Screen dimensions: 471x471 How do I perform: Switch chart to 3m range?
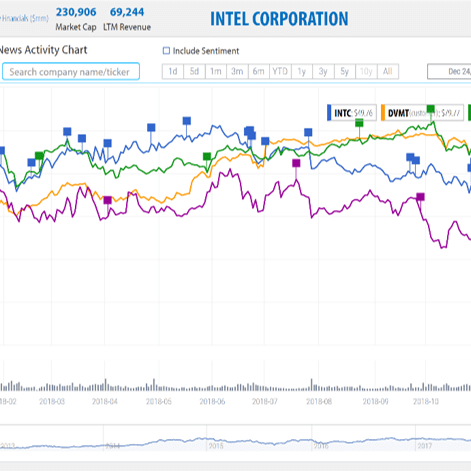237,71
